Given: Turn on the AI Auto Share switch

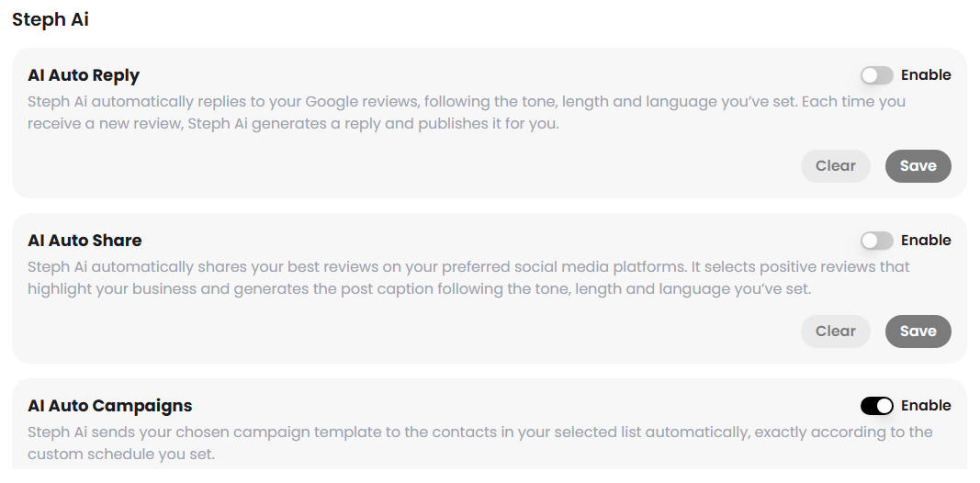Looking at the screenshot, I should click(876, 241).
